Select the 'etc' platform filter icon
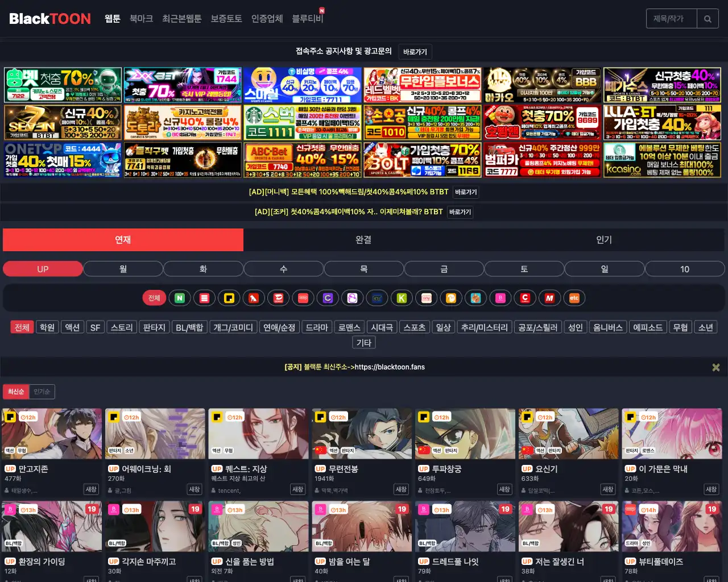 pos(574,297)
